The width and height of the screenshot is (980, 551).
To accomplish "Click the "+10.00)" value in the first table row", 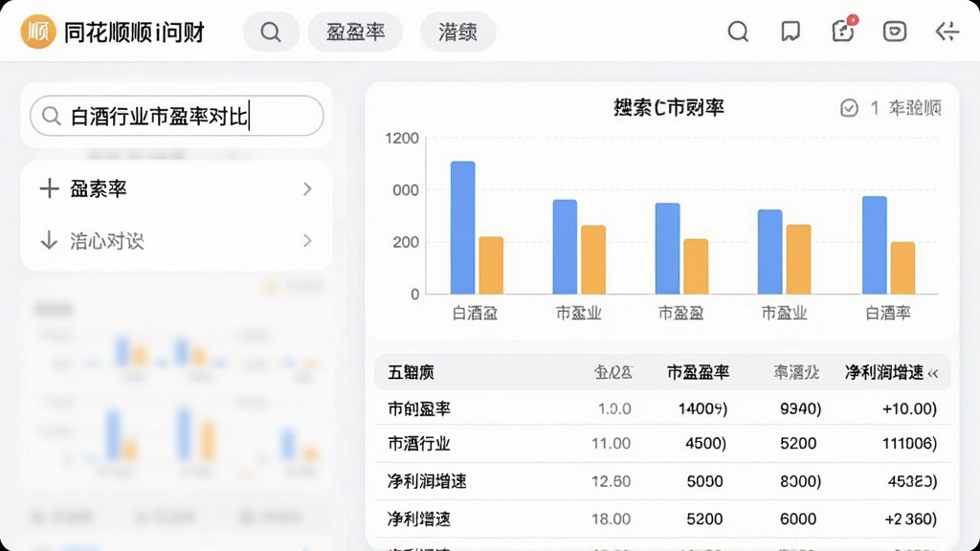I will [909, 408].
